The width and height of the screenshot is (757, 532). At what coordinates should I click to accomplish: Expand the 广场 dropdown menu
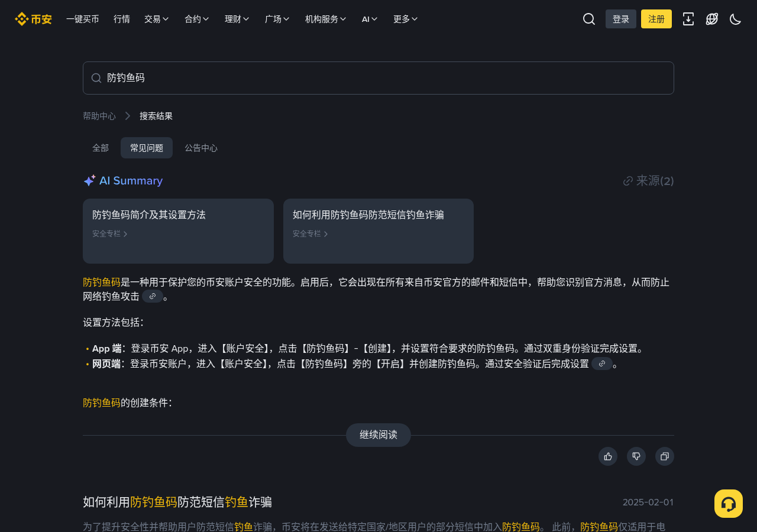(277, 19)
